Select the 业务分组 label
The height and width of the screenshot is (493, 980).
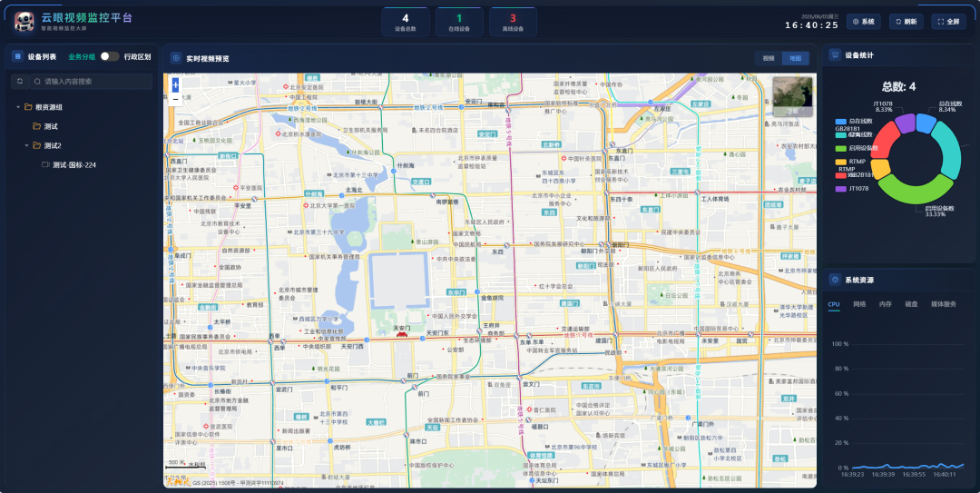point(82,56)
